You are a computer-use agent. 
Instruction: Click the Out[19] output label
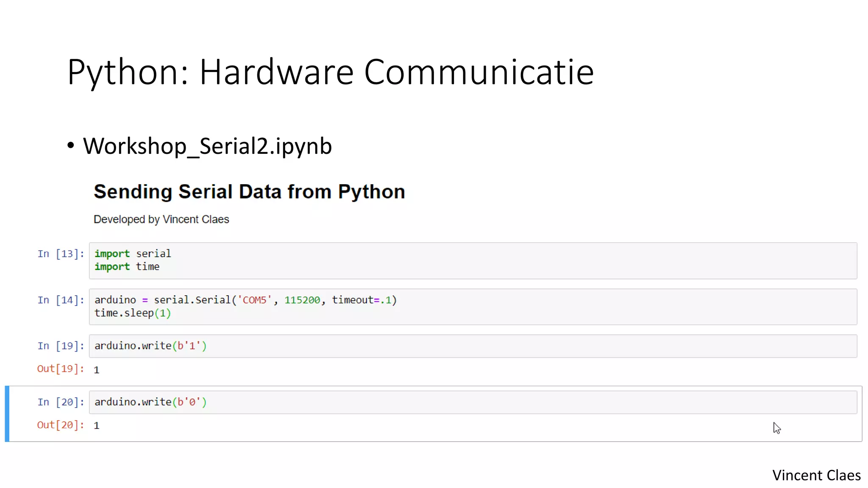(x=61, y=369)
